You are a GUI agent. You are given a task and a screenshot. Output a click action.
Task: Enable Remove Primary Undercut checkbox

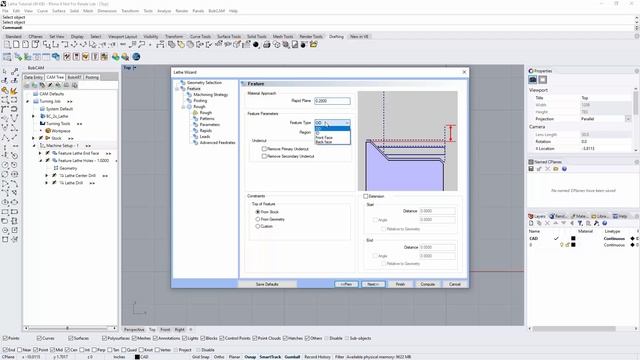264,149
